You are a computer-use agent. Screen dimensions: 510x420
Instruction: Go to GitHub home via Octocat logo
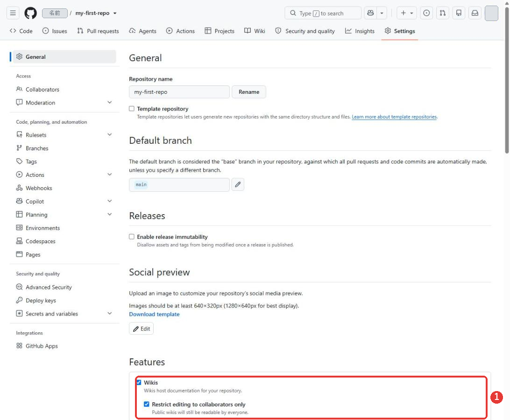(x=30, y=13)
